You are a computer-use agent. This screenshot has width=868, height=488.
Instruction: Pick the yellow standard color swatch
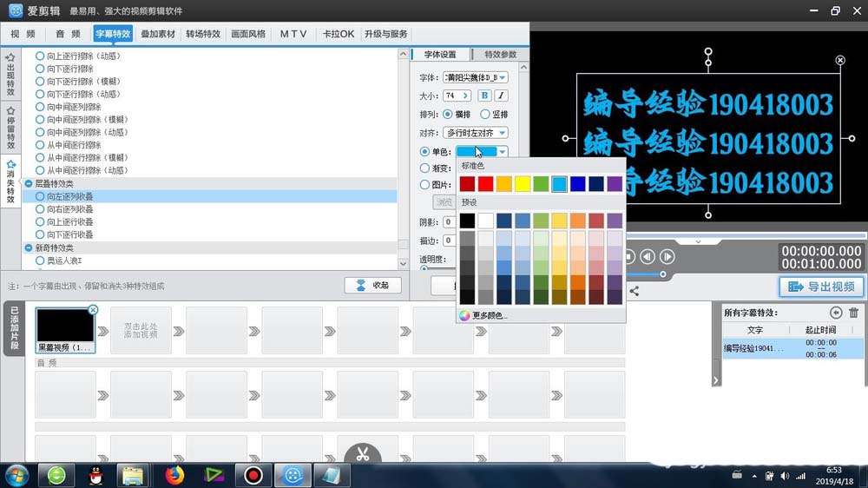[523, 184]
